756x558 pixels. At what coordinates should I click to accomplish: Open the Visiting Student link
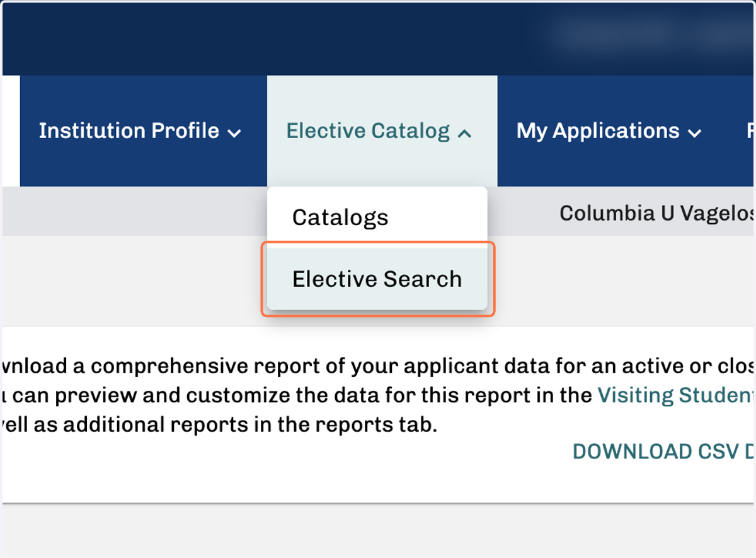coord(676,395)
